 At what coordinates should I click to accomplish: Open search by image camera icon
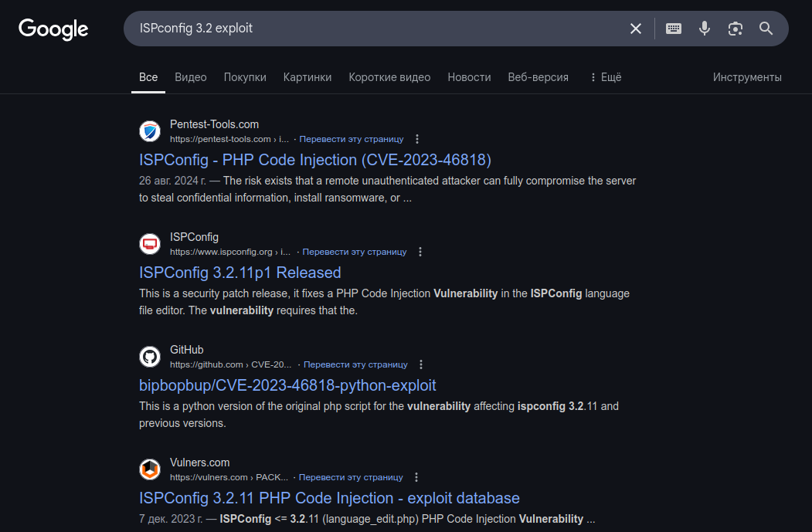[x=736, y=29]
